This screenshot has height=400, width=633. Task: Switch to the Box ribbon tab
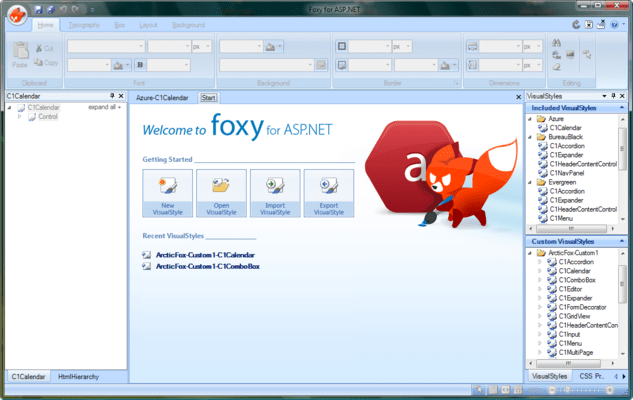click(119, 25)
